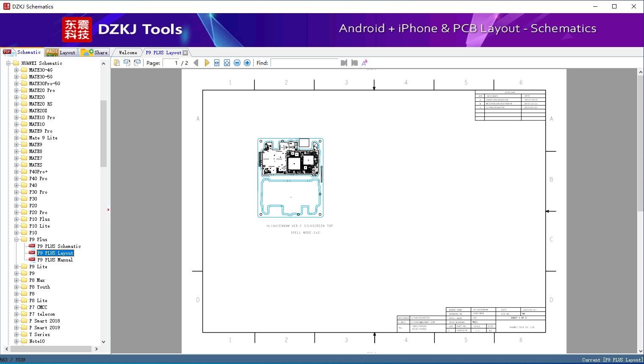Image resolution: width=644 pixels, height=364 pixels.
Task: Find previous match icon
Action: tap(344, 63)
